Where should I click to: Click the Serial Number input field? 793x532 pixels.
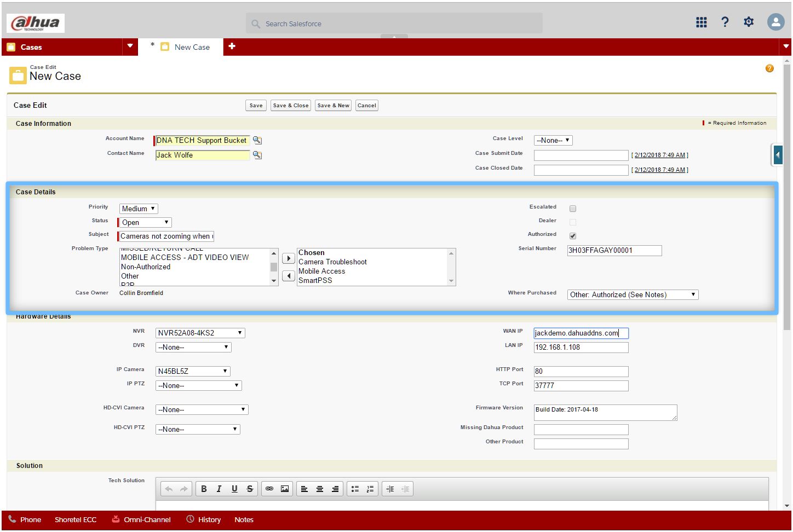coord(614,251)
